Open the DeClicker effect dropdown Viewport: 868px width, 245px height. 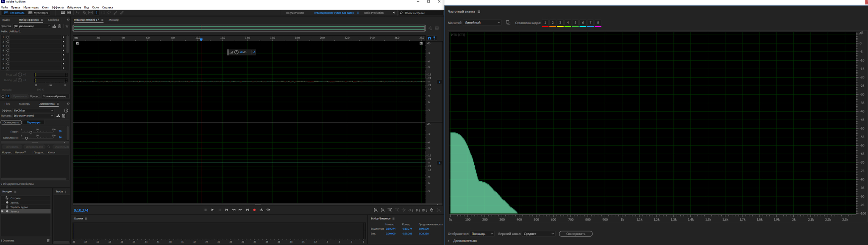(33, 110)
